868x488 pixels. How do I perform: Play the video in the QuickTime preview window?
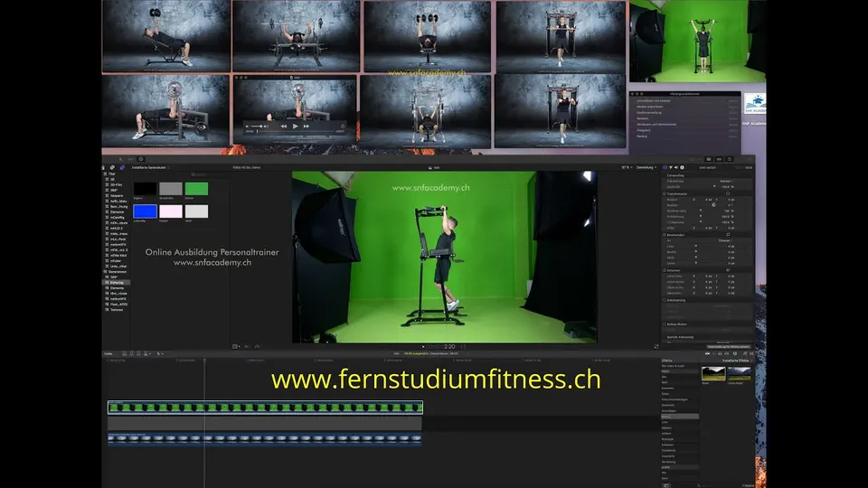(x=295, y=127)
